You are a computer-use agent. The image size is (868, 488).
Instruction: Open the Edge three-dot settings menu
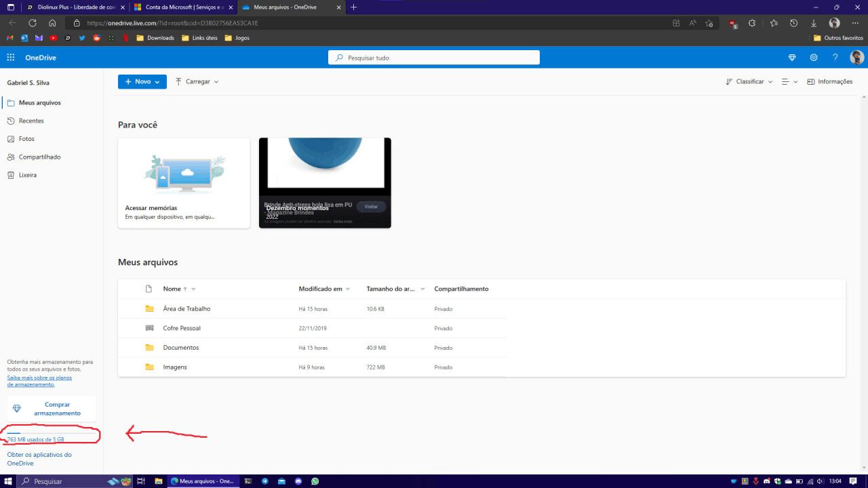point(856,22)
